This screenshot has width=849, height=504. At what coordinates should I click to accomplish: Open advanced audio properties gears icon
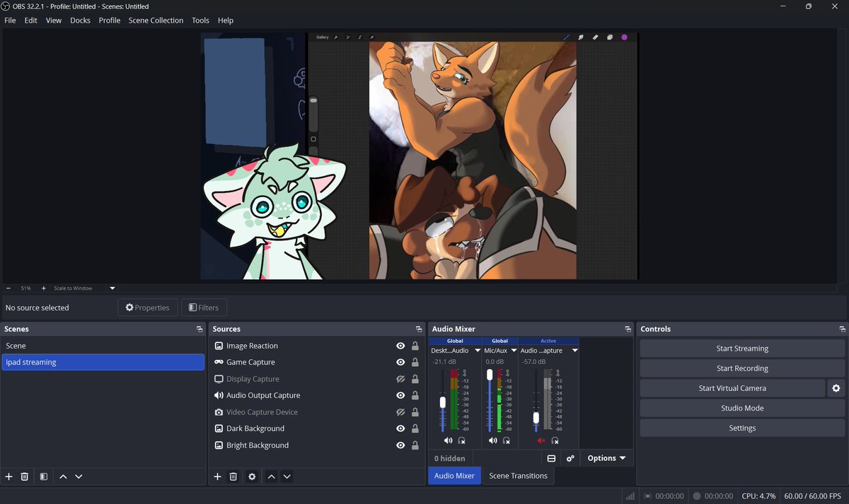coord(570,458)
